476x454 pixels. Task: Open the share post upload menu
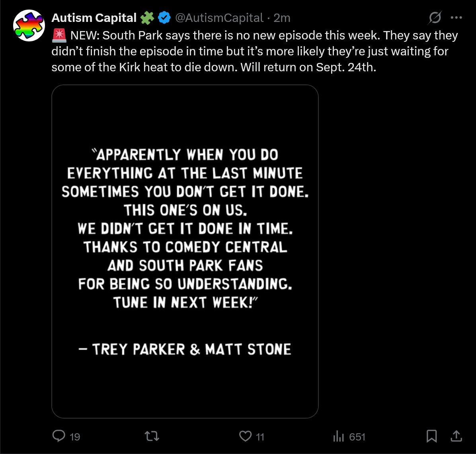tap(456, 436)
